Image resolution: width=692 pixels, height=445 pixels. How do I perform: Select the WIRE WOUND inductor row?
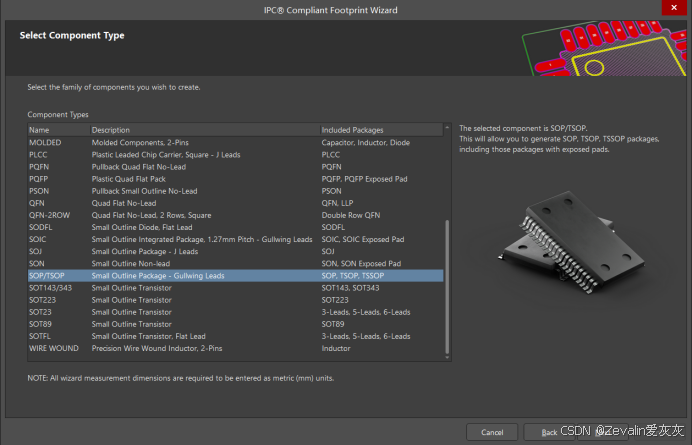click(236, 348)
